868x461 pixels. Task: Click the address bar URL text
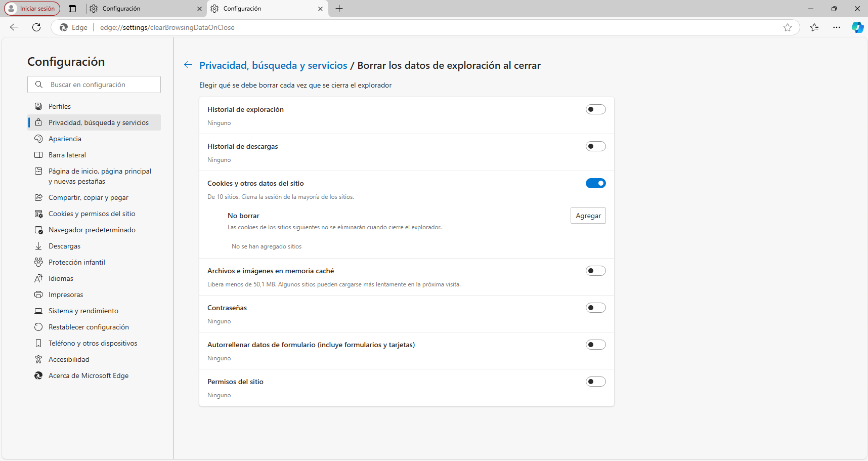tap(167, 27)
